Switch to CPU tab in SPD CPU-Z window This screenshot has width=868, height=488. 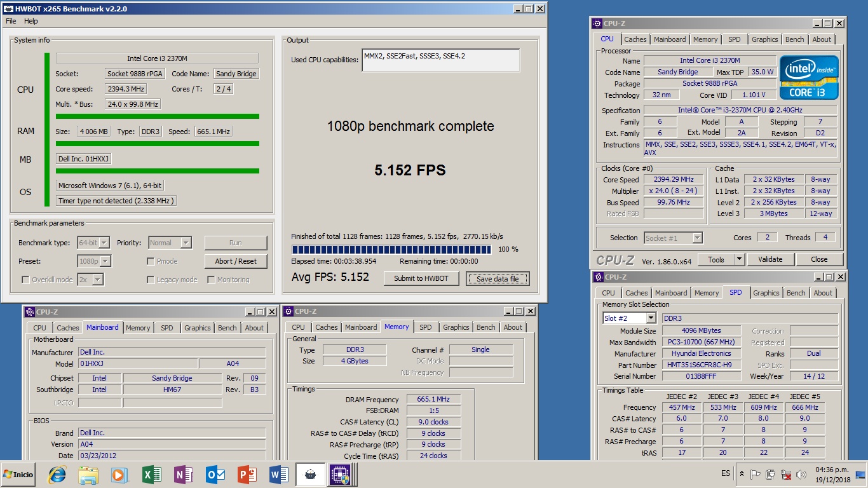coord(608,293)
